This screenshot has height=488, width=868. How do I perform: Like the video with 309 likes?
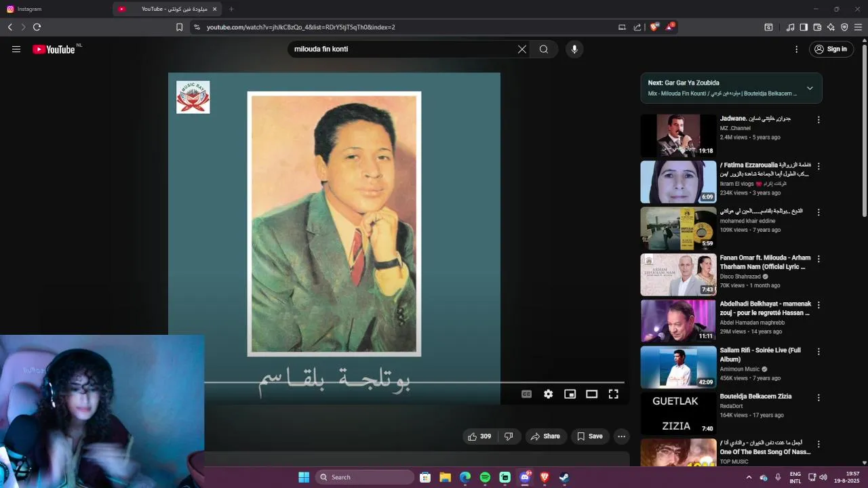[479, 436]
